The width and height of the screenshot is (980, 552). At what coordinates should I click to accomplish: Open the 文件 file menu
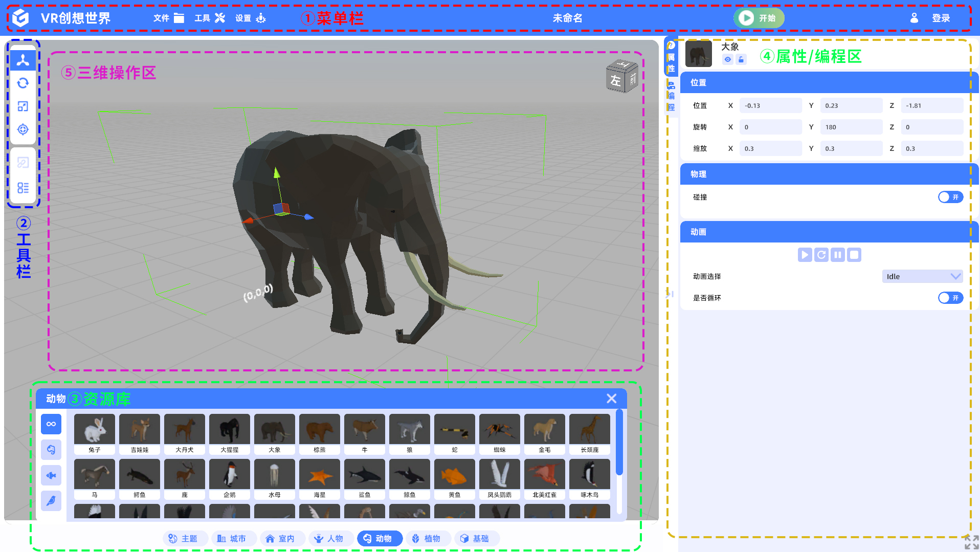tap(168, 18)
